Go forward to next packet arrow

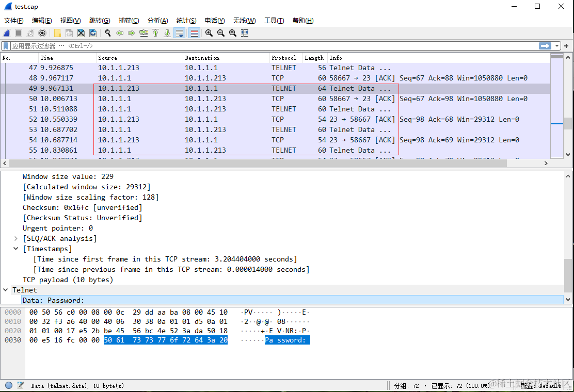coord(132,34)
